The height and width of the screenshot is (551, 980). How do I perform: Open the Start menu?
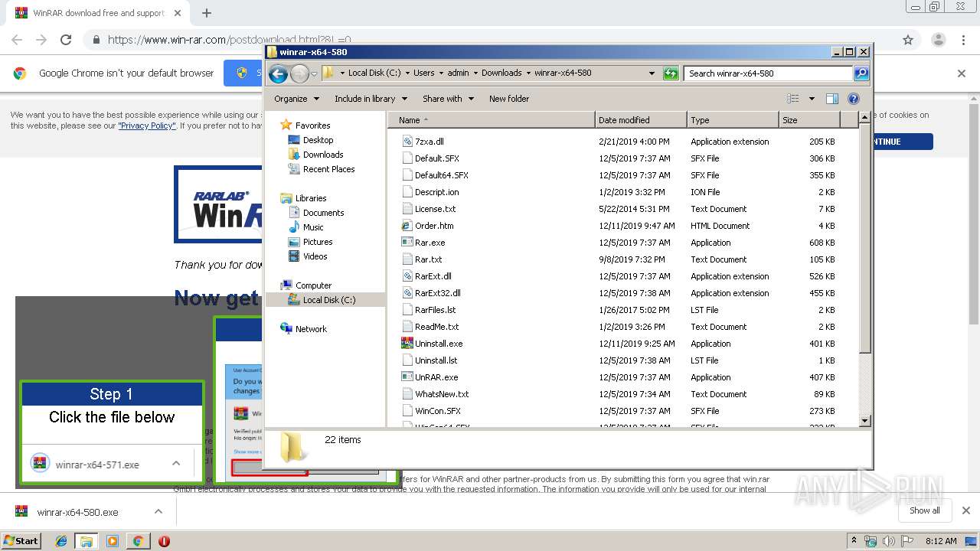pyautogui.click(x=21, y=541)
